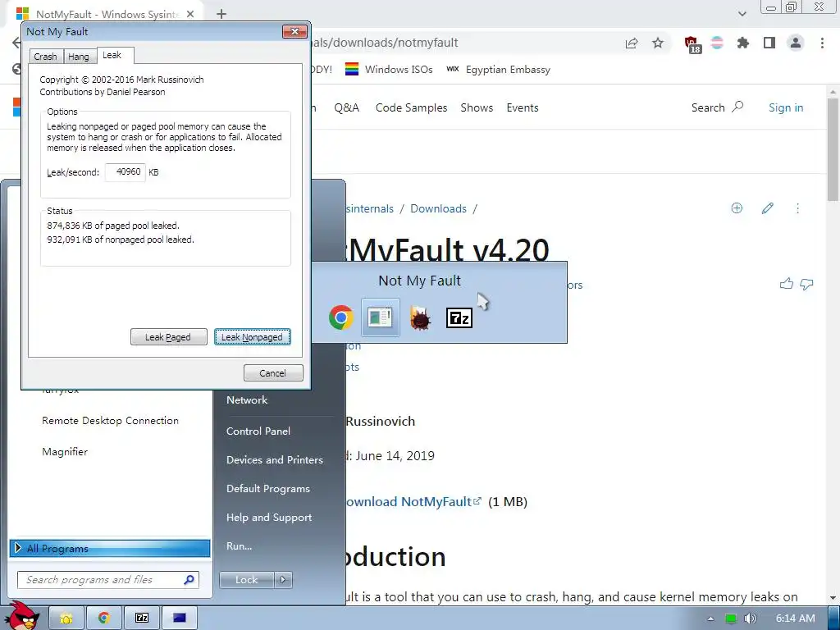
Task: Click the 6:14 AM clock
Action: (795, 619)
